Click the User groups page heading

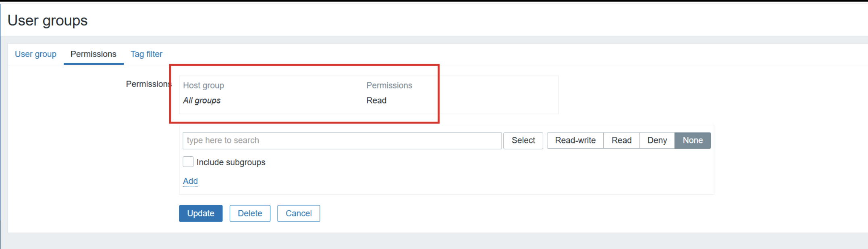click(x=48, y=21)
